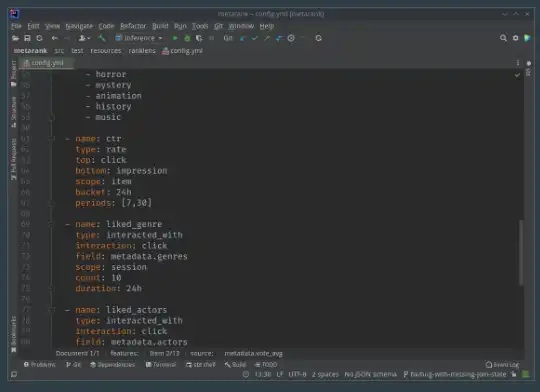Open the Navigate menu
Image resolution: width=540 pixels, height=392 pixels.
[79, 26]
